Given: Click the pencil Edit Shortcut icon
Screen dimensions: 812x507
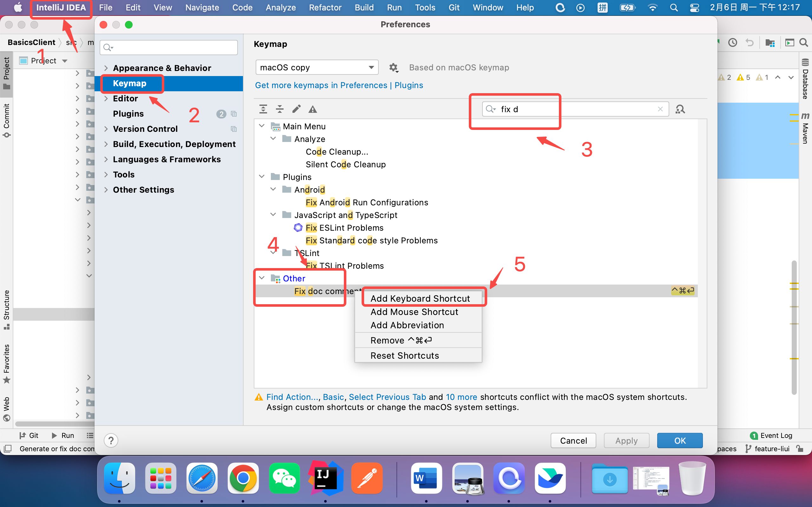Looking at the screenshot, I should pos(296,109).
